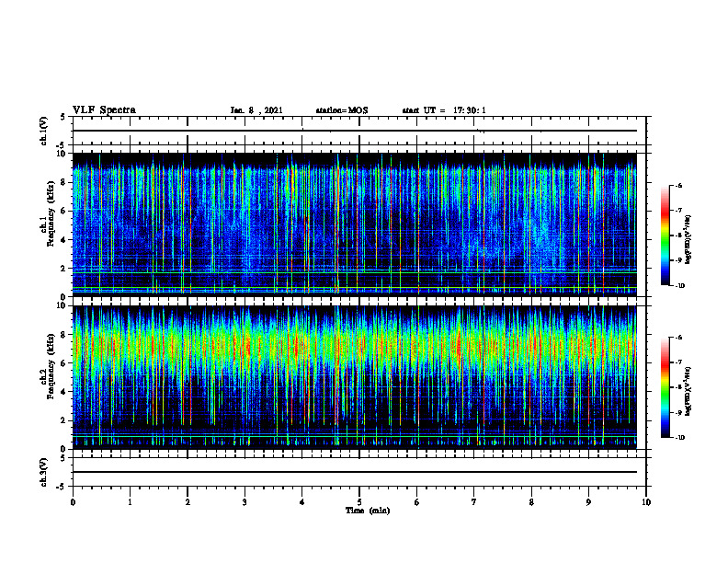Viewport: 728px width, 563px height.
Task: Click the "8" kHz tick on ch.1 frequency axis
Action: coord(64,182)
